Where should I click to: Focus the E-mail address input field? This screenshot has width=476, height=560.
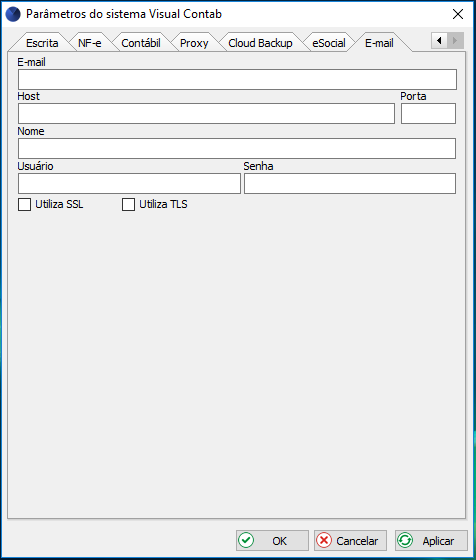click(237, 79)
